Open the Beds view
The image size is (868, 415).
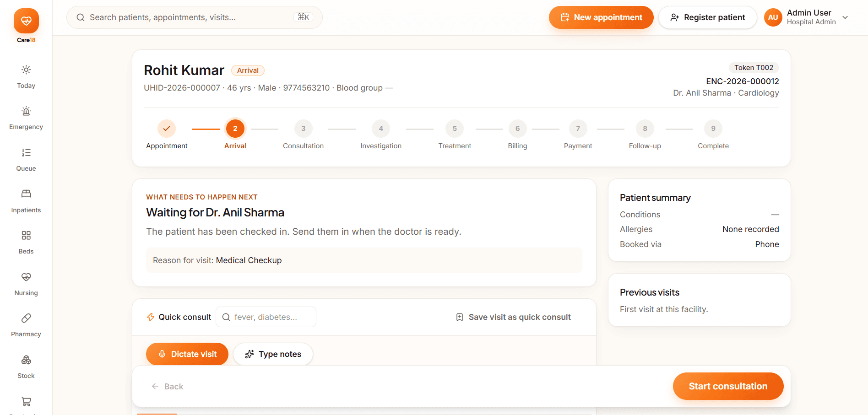coord(26,243)
